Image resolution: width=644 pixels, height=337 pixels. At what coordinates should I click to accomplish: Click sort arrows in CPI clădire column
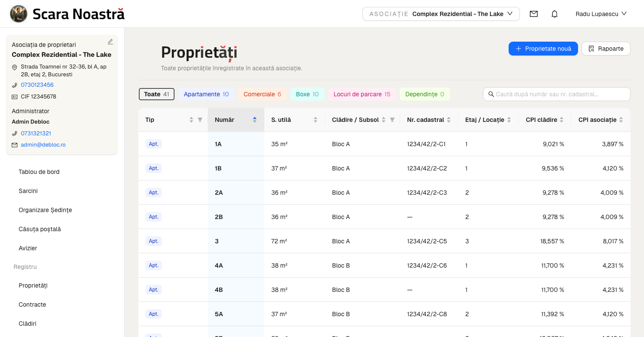click(x=562, y=120)
